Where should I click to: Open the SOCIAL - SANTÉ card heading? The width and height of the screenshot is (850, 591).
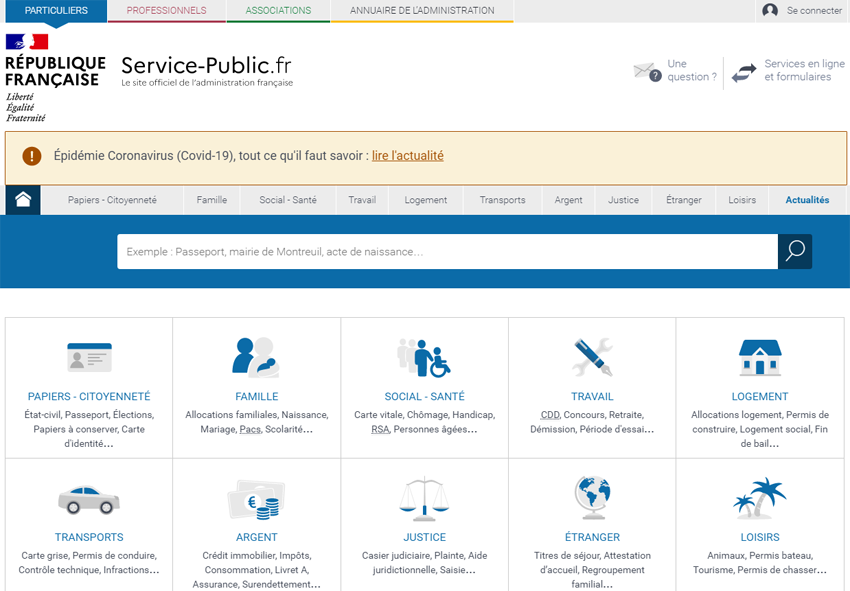point(424,396)
